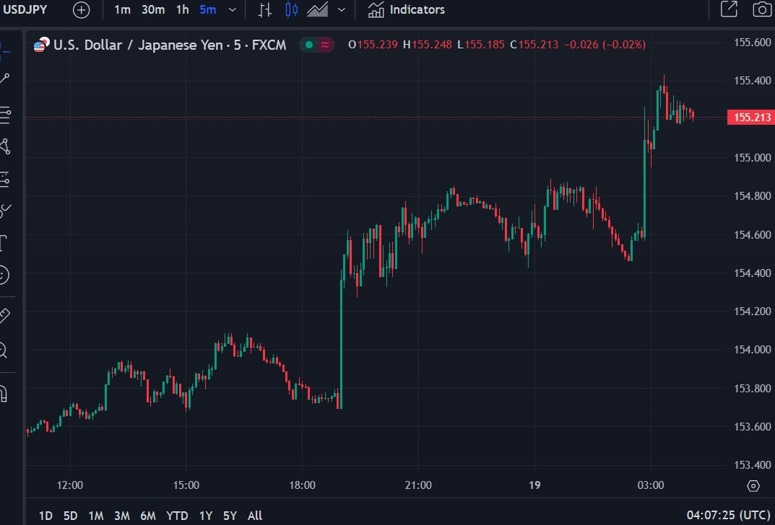Click the 155.213 current price label
Screen dimensions: 775x525
[750, 118]
